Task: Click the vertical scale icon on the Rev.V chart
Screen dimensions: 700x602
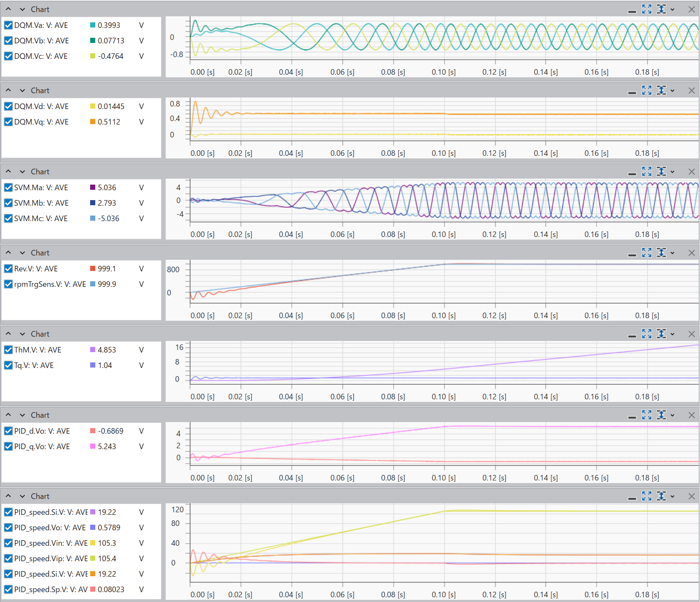Action: (x=661, y=252)
